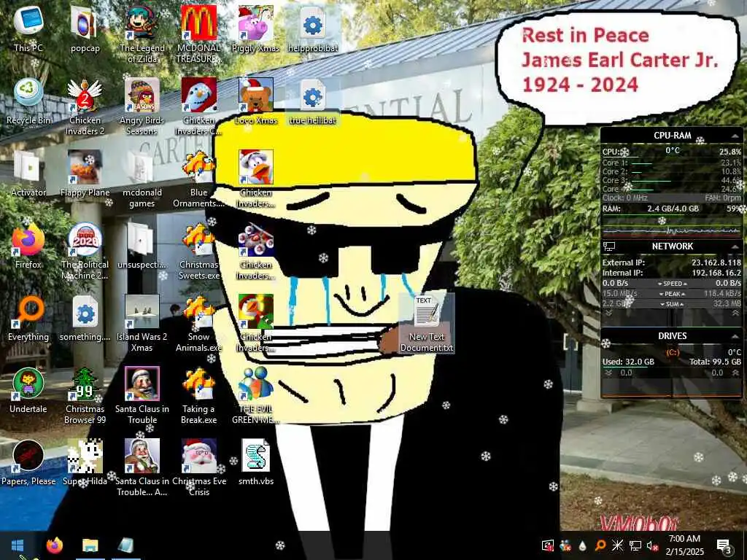Click the External IP value 23.162.8.118

[716, 262]
